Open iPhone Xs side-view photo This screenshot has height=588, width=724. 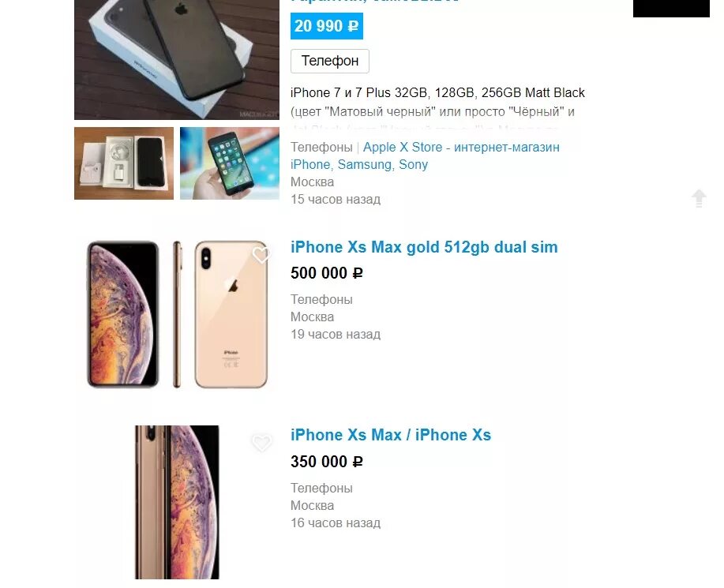(177, 502)
